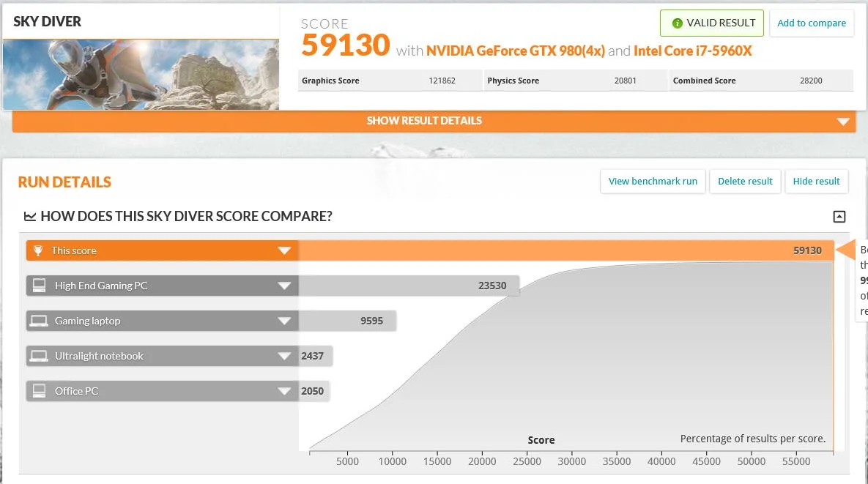Expand the Gaming laptop dropdown arrow
The height and width of the screenshot is (484, 868).
click(x=284, y=321)
